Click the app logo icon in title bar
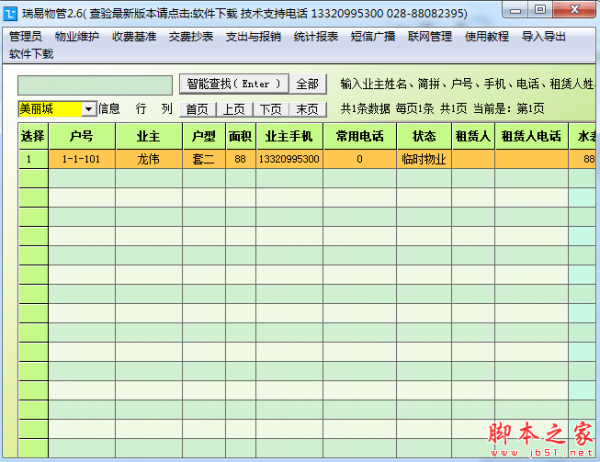This screenshot has width=600, height=462. (x=10, y=14)
